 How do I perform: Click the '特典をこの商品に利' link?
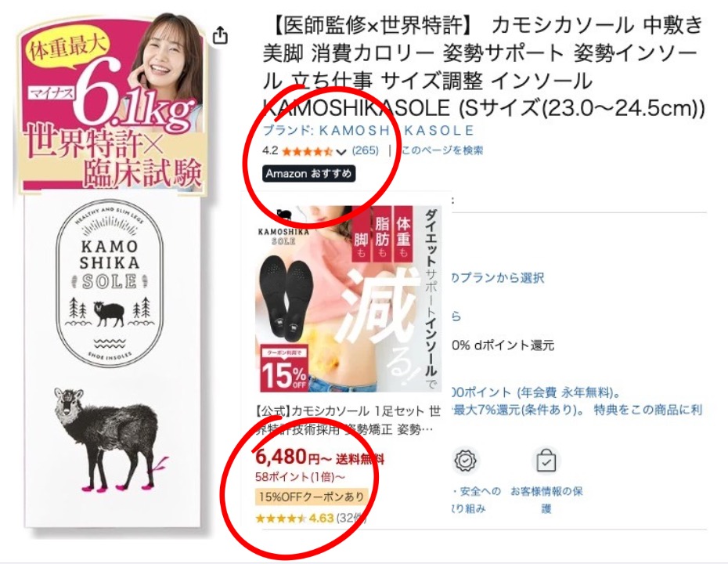click(x=648, y=410)
